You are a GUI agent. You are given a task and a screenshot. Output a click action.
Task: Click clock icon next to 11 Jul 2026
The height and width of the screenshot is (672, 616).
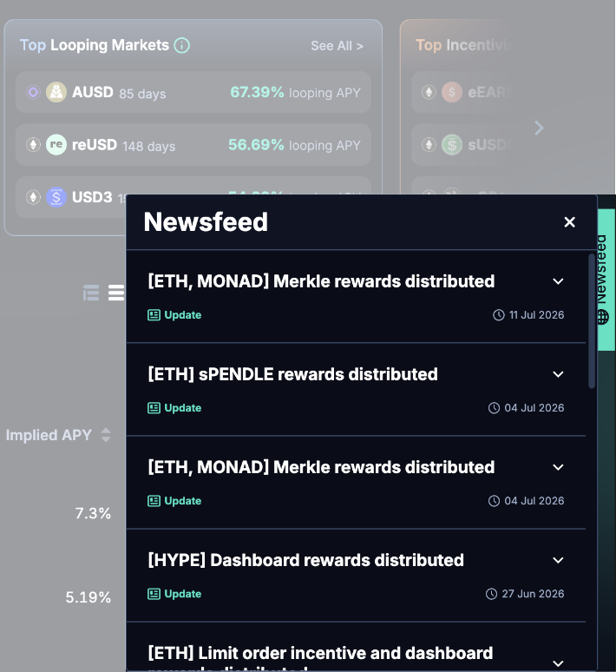point(499,315)
